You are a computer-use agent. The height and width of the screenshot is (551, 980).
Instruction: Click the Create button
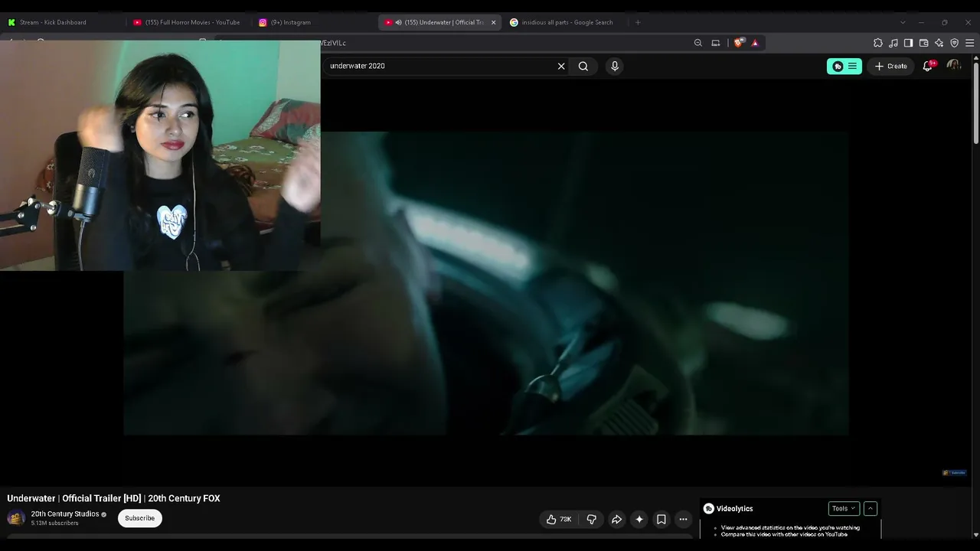[891, 66]
